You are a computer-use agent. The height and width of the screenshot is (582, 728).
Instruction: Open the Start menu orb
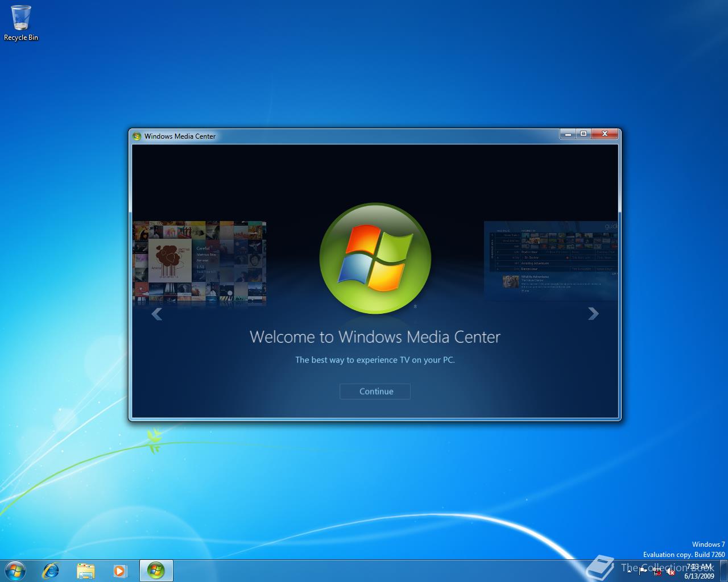pyautogui.click(x=15, y=571)
